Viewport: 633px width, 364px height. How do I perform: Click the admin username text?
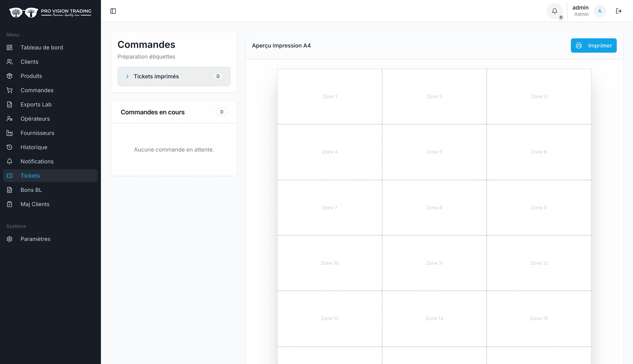click(580, 7)
